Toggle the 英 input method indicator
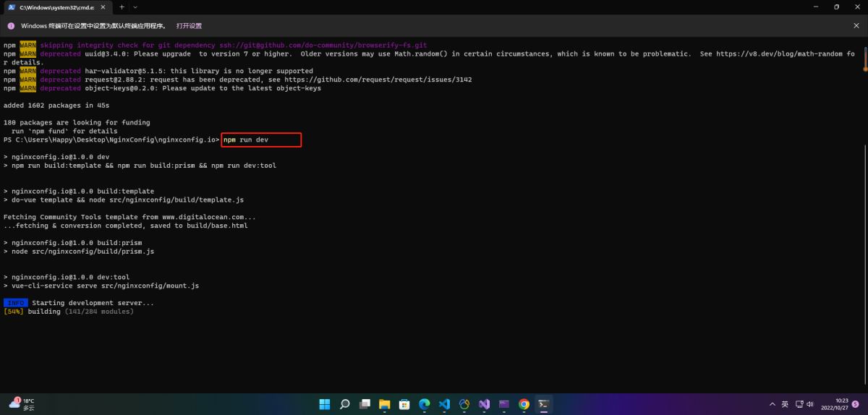The image size is (868, 415). coord(785,404)
